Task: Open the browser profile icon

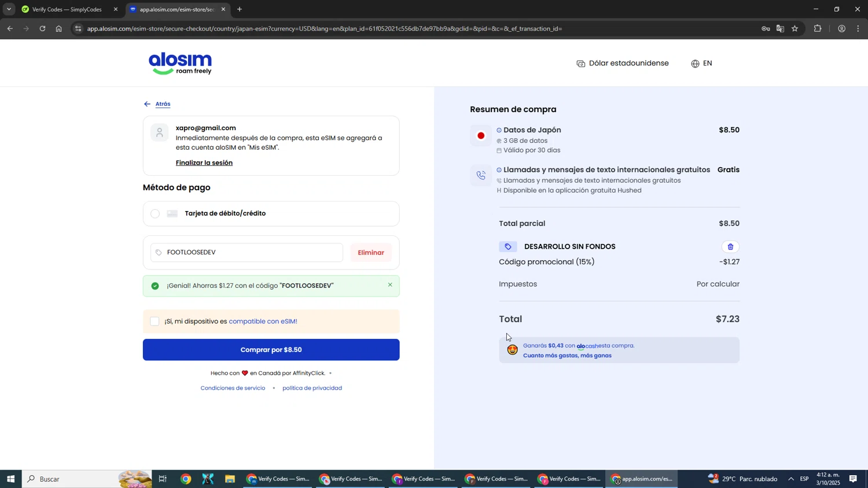Action: (x=841, y=29)
